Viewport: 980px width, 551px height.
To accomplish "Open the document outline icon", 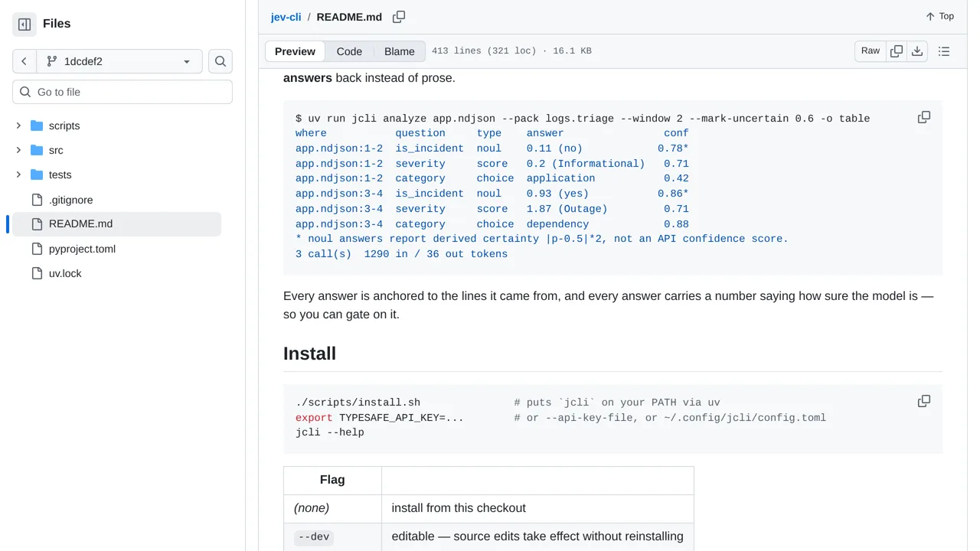I will 944,51.
